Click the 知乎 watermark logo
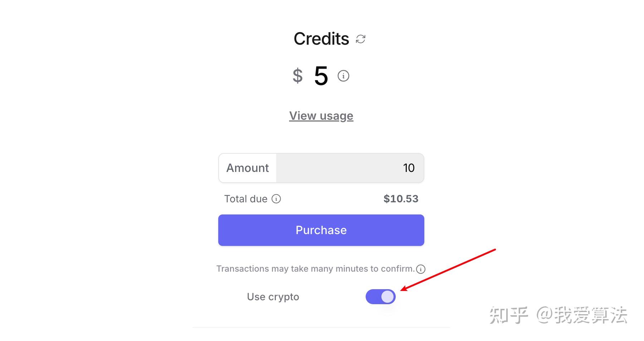The image size is (644, 341). (508, 315)
